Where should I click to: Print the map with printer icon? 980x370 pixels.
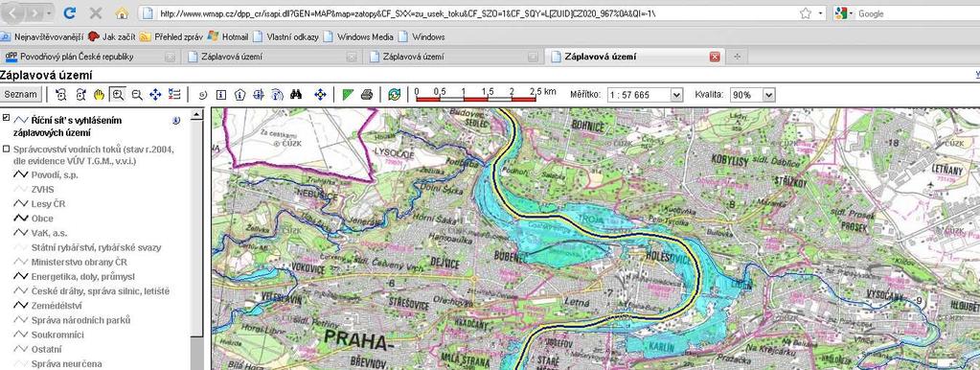pos(367,95)
